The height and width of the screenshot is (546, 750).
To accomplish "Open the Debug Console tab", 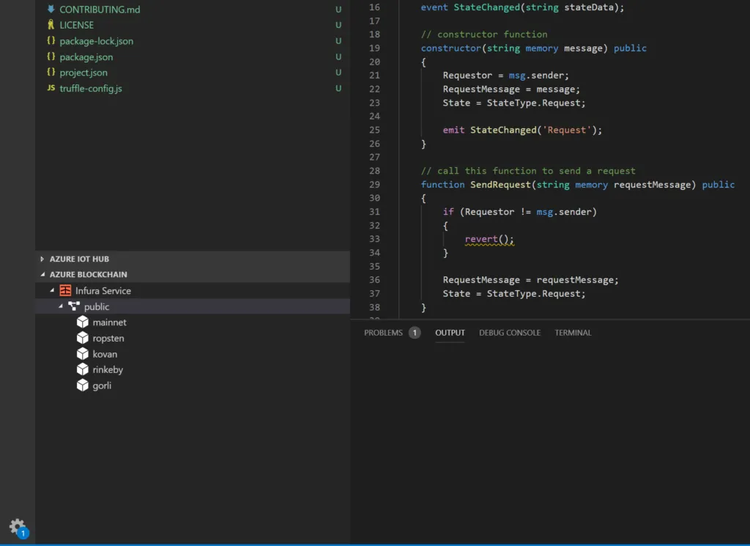I will click(x=509, y=333).
